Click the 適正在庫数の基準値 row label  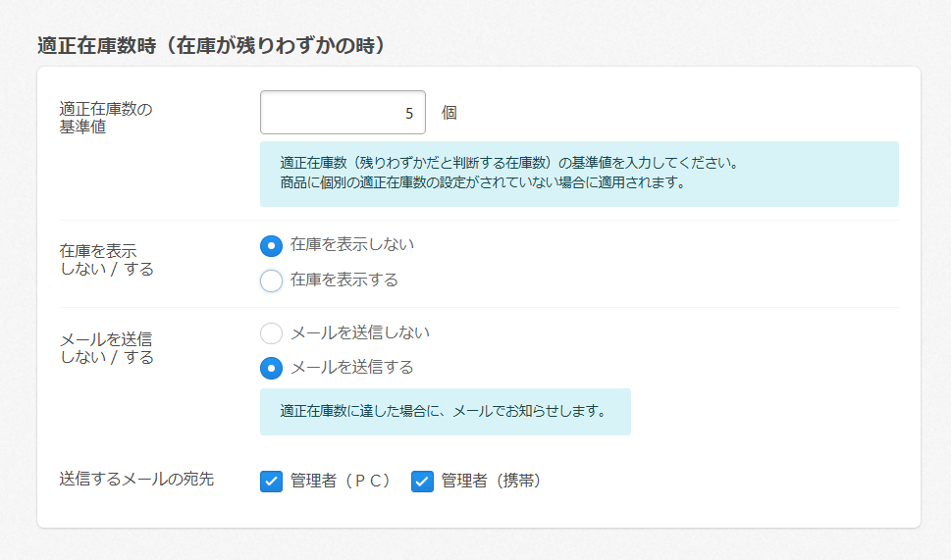106,118
